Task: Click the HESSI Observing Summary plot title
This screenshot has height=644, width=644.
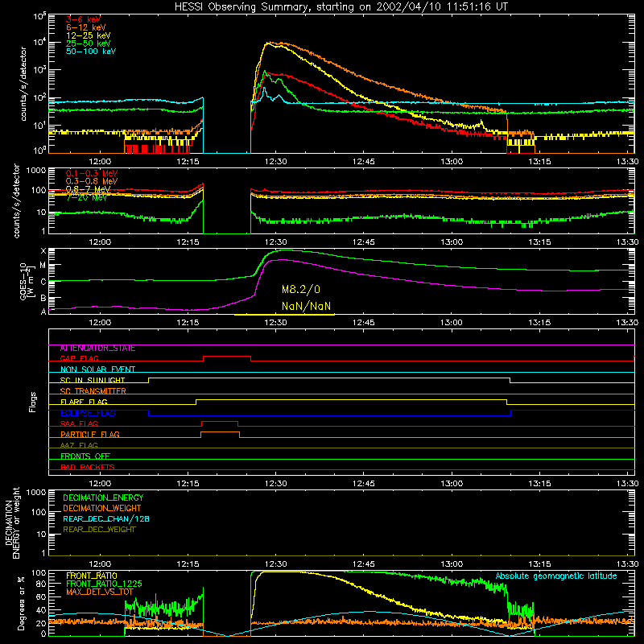Action: [341, 6]
